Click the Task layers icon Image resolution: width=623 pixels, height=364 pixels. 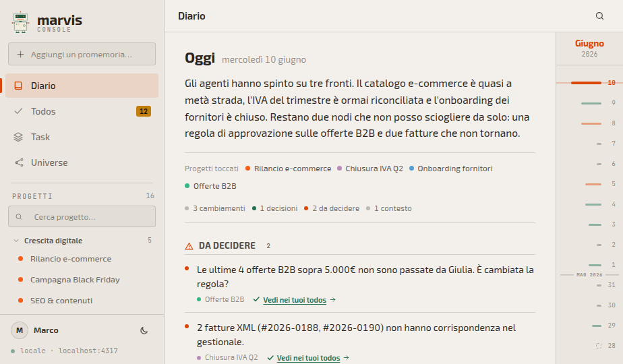pyautogui.click(x=18, y=137)
